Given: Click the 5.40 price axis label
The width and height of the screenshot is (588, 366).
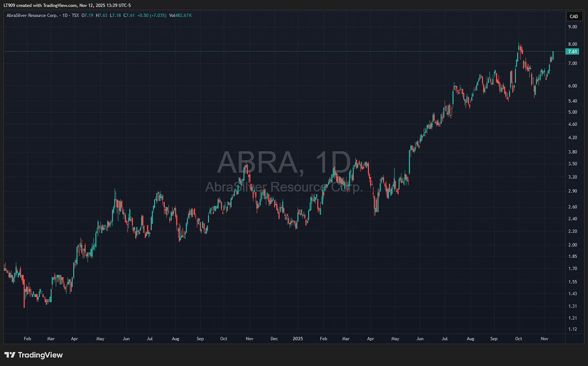Looking at the screenshot, I should [x=573, y=101].
